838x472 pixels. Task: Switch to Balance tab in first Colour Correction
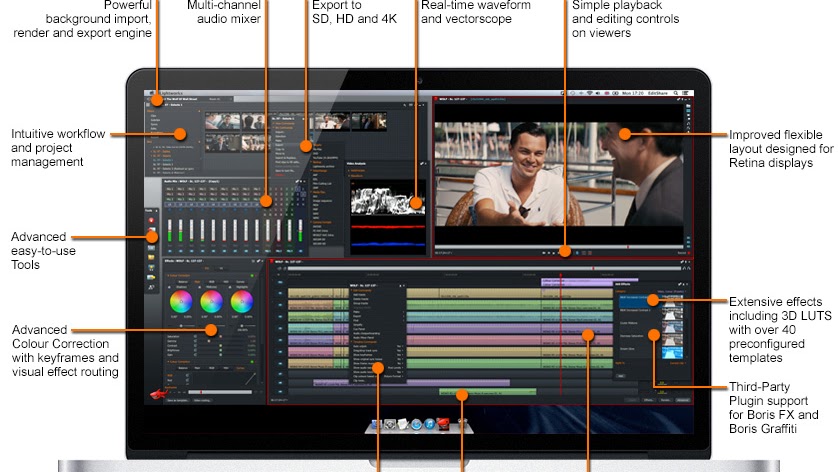pyautogui.click(x=183, y=282)
